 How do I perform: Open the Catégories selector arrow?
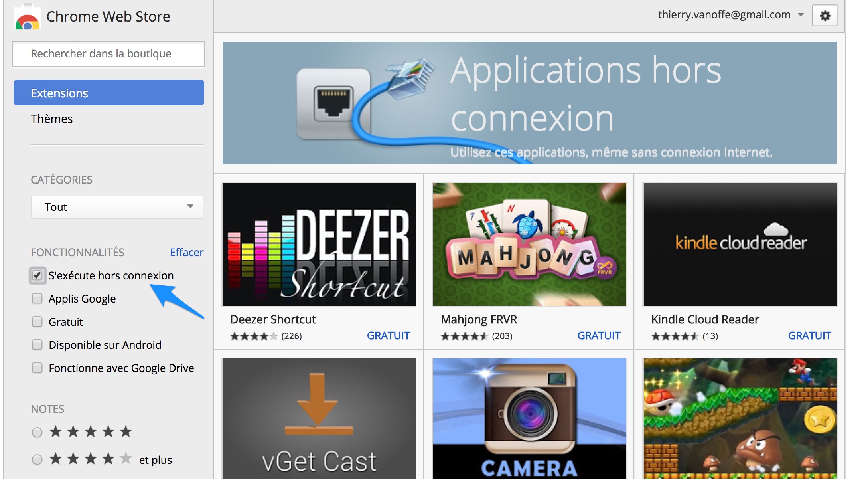pos(191,207)
